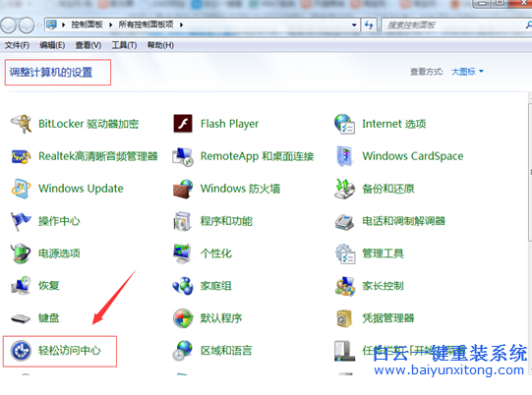Open 操作中心 flag icon

tap(21, 221)
